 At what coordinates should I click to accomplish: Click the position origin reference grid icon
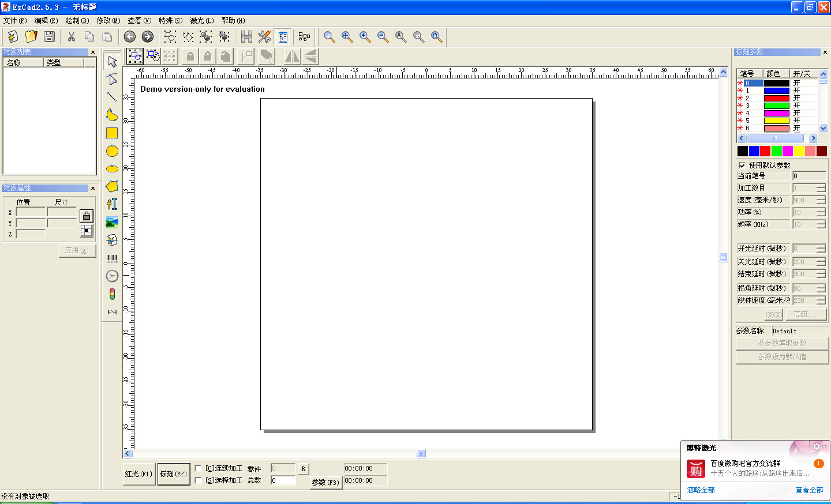tap(87, 231)
